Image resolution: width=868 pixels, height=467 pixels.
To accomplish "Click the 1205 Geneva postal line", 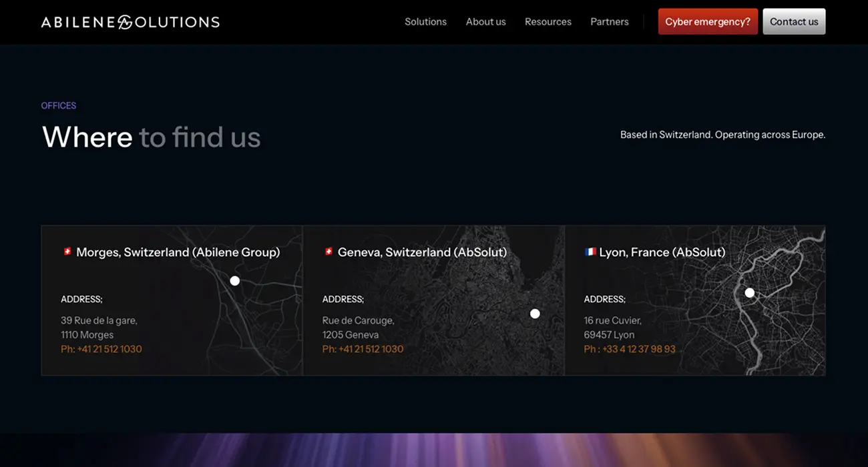I will coord(351,335).
